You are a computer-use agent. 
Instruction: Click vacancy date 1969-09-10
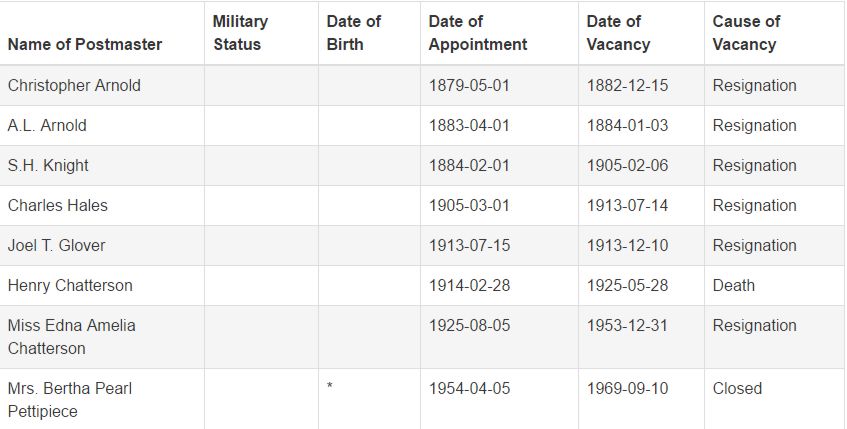(x=628, y=388)
